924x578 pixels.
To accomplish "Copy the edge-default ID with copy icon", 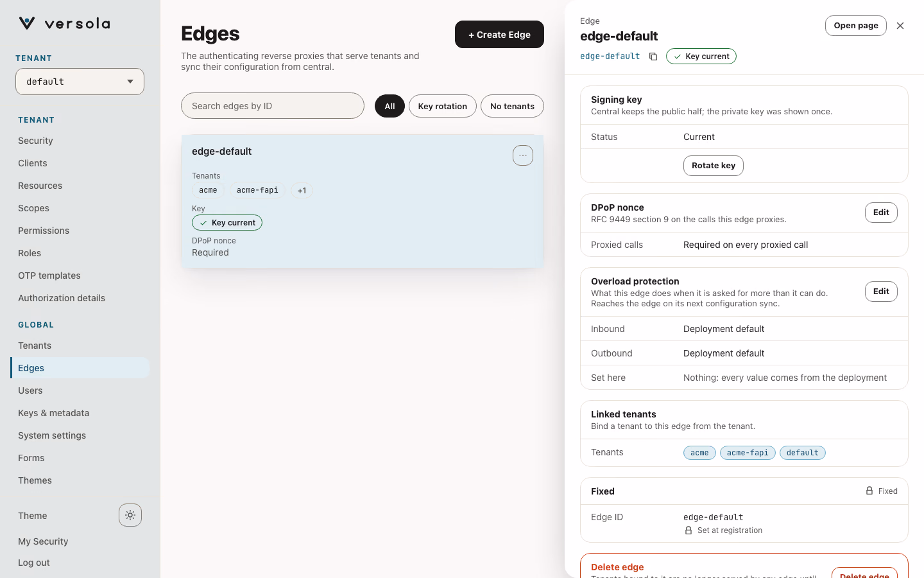I will pyautogui.click(x=653, y=57).
